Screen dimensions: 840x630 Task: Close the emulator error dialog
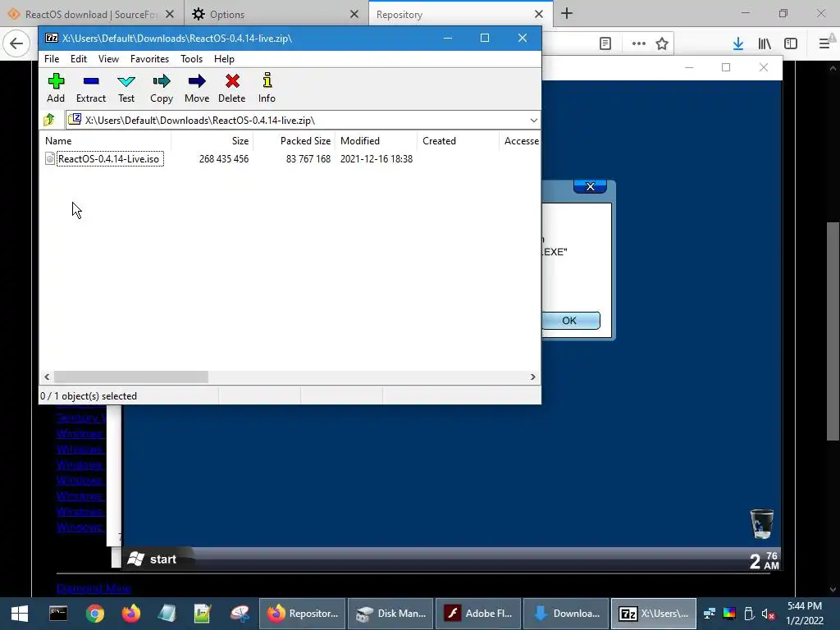point(590,186)
